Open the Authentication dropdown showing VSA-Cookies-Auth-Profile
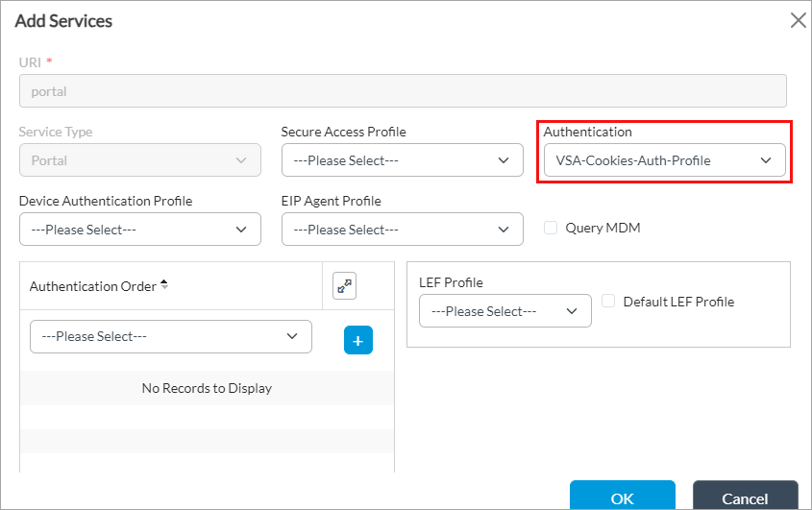 664,160
